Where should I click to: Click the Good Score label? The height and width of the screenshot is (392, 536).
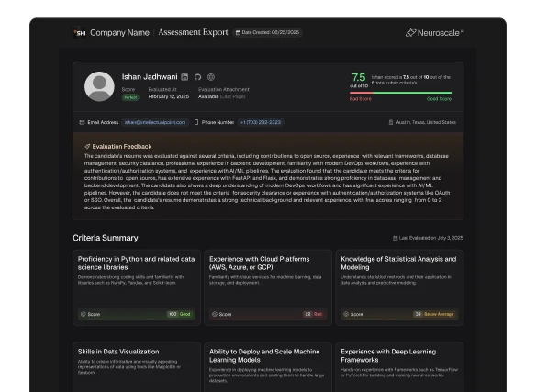440,99
